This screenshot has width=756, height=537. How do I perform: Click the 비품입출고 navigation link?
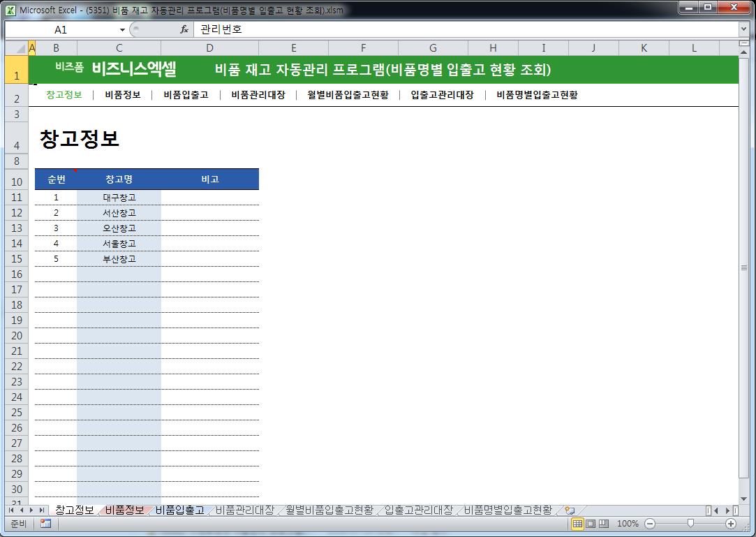(186, 95)
